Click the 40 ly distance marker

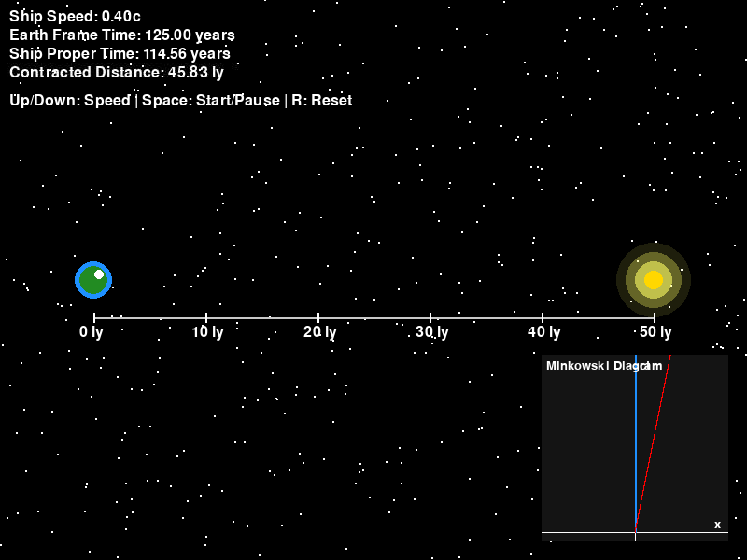pyautogui.click(x=543, y=332)
